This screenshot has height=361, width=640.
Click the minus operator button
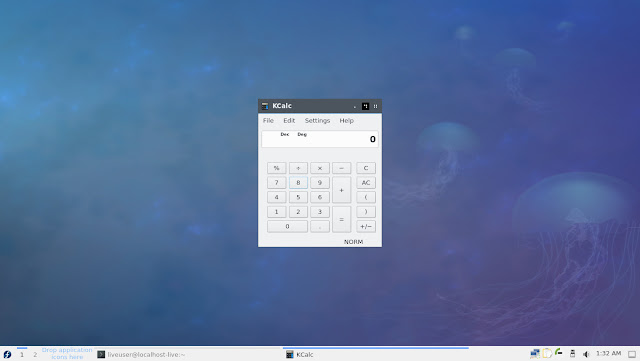click(x=341, y=168)
